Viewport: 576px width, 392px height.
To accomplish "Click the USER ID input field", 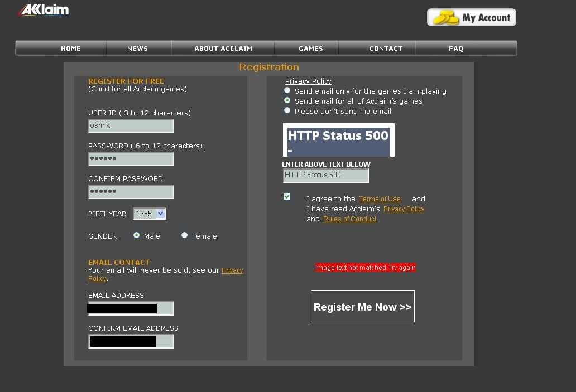I will [x=131, y=126].
